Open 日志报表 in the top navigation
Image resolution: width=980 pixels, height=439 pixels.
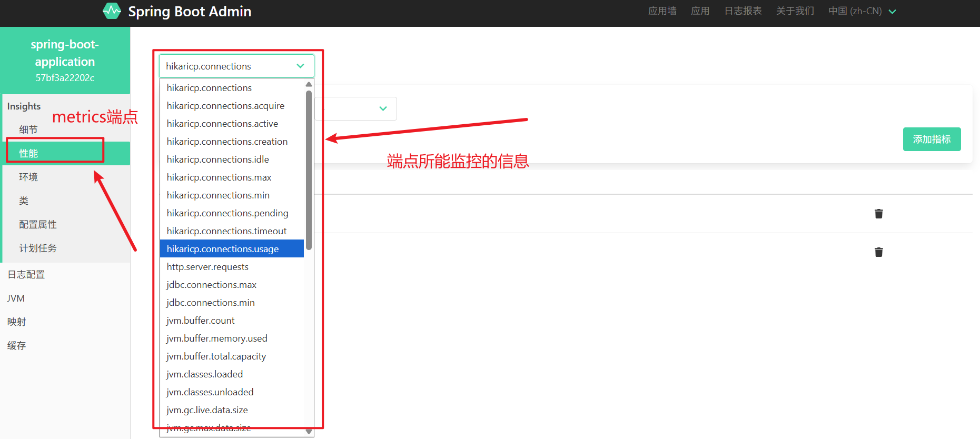click(743, 11)
